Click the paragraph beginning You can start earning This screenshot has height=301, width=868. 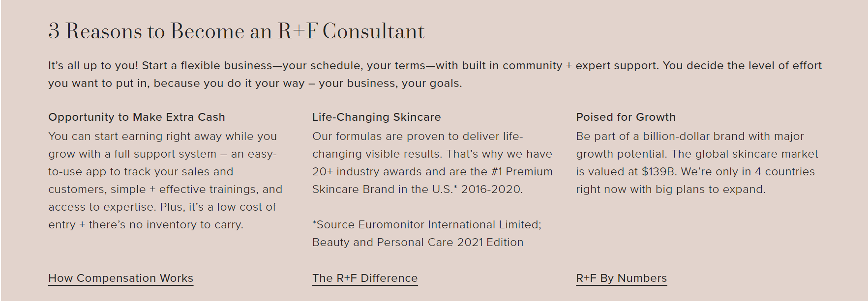pyautogui.click(x=165, y=180)
